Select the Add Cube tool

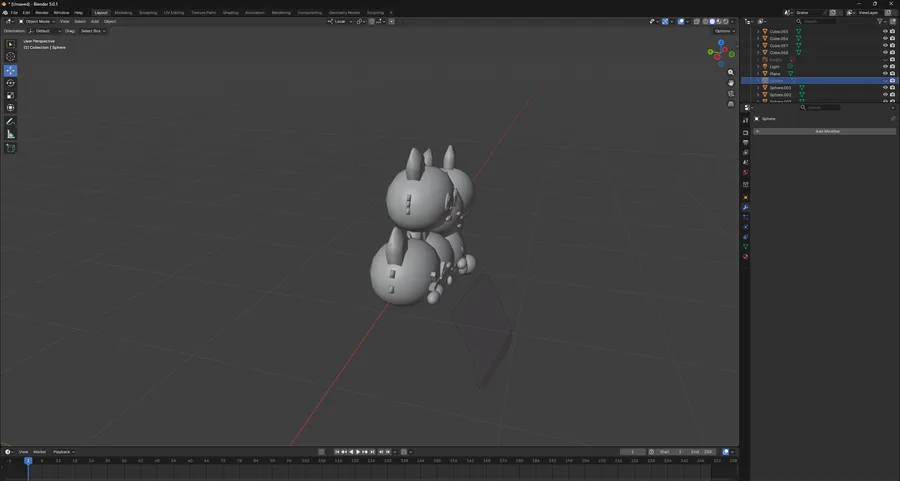coord(10,148)
